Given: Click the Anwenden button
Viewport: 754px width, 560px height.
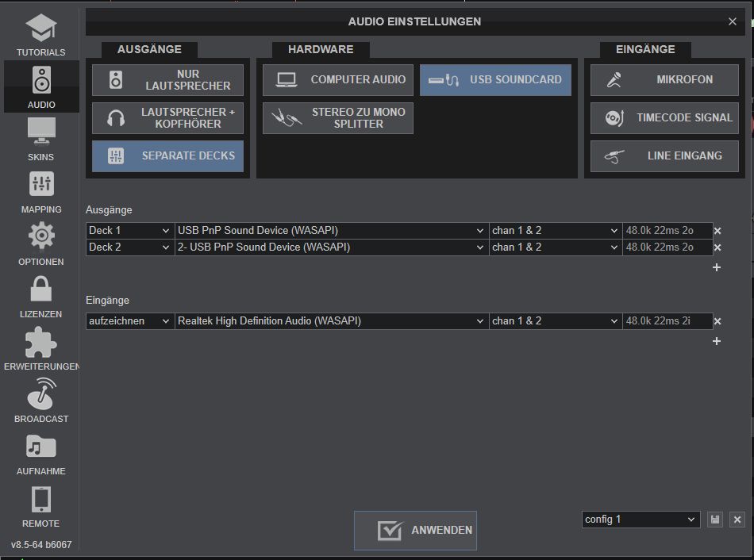Looking at the screenshot, I should click(x=415, y=530).
